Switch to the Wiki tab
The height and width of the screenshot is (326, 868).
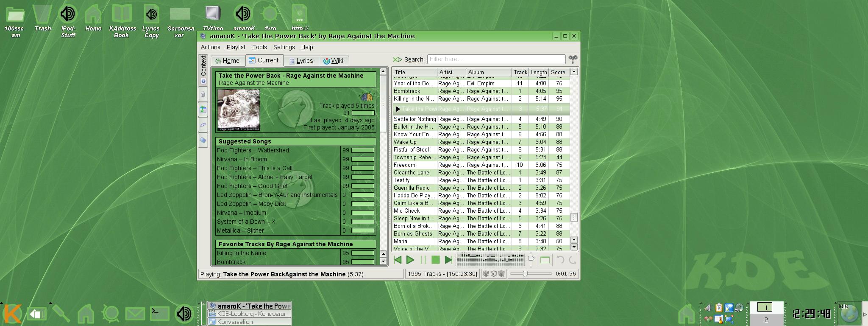pos(334,61)
